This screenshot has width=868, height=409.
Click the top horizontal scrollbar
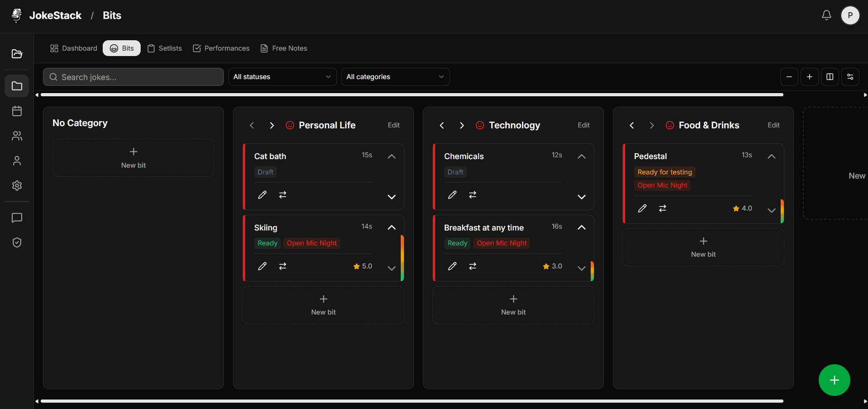[x=412, y=95]
